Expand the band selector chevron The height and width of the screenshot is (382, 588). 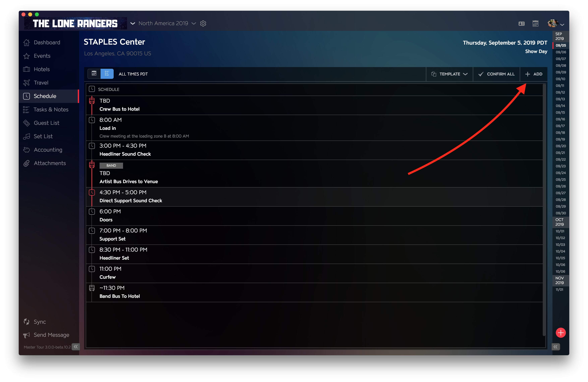133,23
